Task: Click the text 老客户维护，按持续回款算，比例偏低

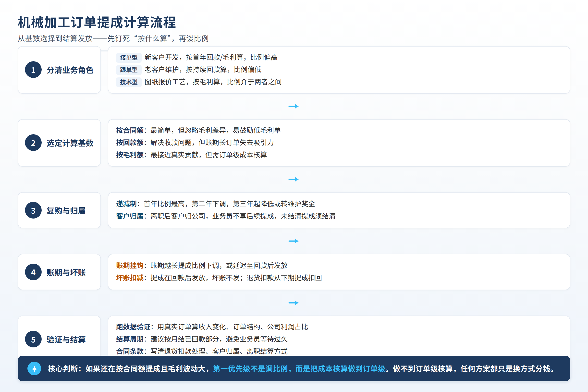Action: coord(203,70)
